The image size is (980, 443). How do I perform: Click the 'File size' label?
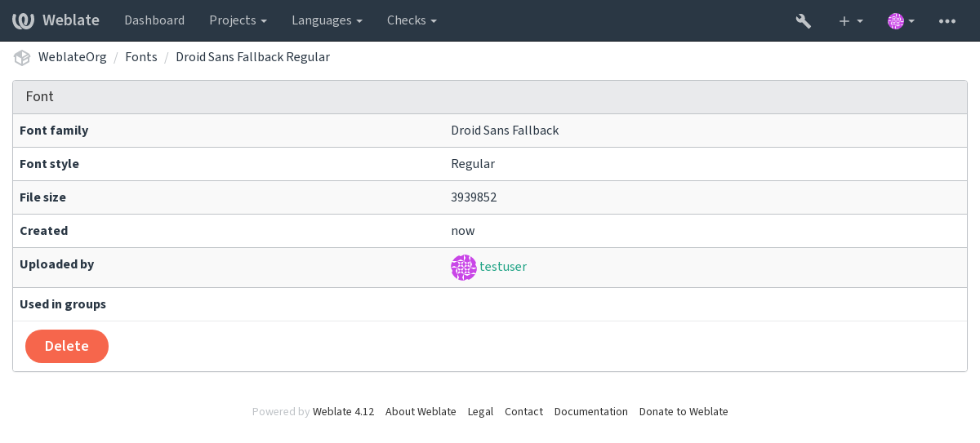click(42, 197)
